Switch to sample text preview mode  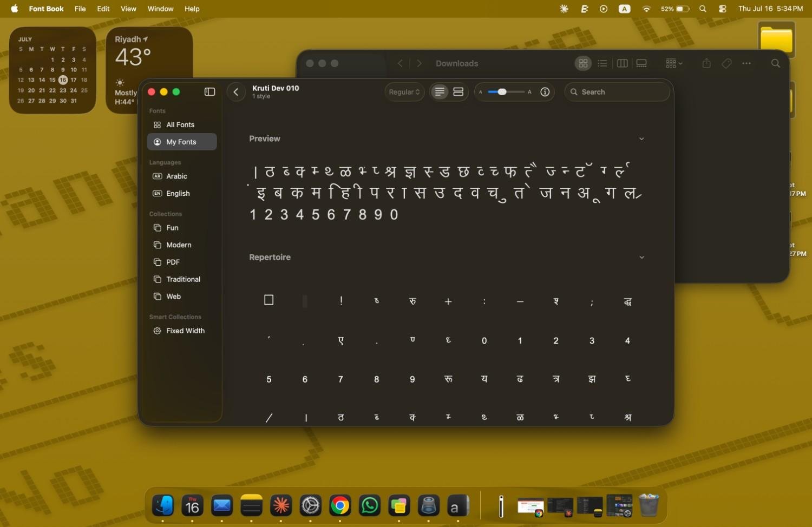[x=440, y=92]
